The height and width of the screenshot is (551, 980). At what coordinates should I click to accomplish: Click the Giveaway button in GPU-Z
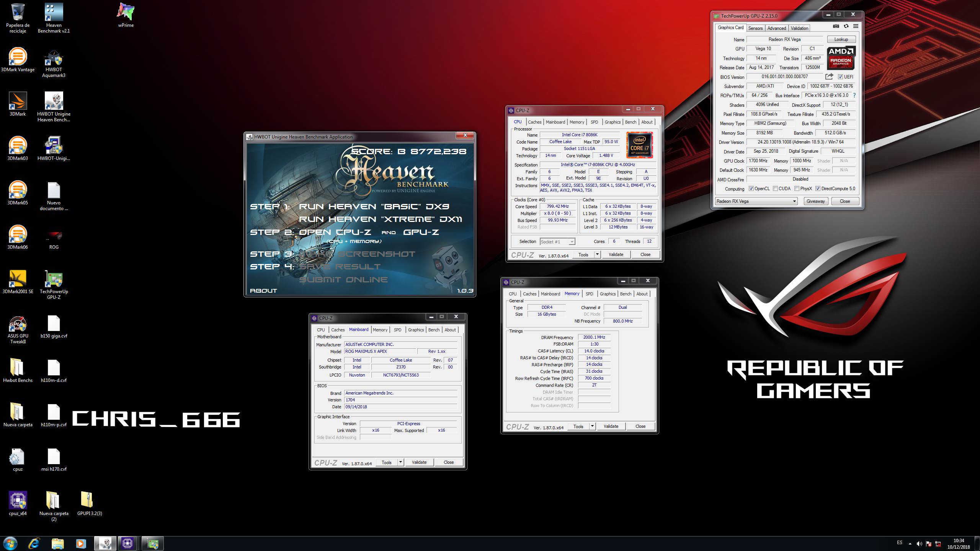click(x=815, y=201)
